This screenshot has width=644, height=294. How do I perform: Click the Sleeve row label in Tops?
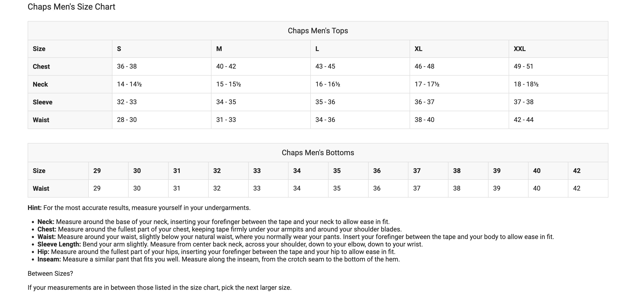click(x=42, y=102)
